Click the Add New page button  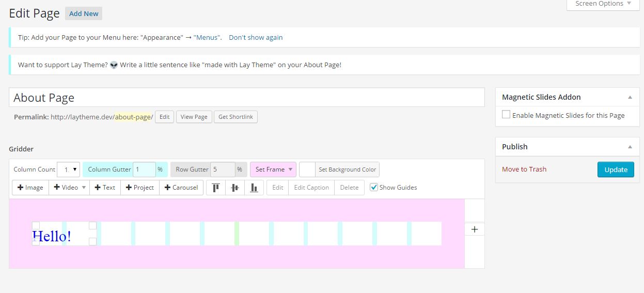pyautogui.click(x=84, y=13)
